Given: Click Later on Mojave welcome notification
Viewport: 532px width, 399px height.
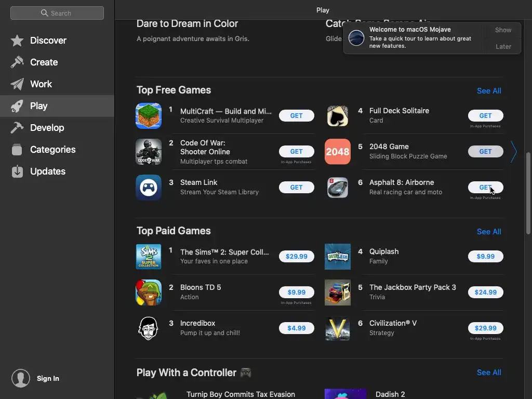Looking at the screenshot, I should pos(503,46).
